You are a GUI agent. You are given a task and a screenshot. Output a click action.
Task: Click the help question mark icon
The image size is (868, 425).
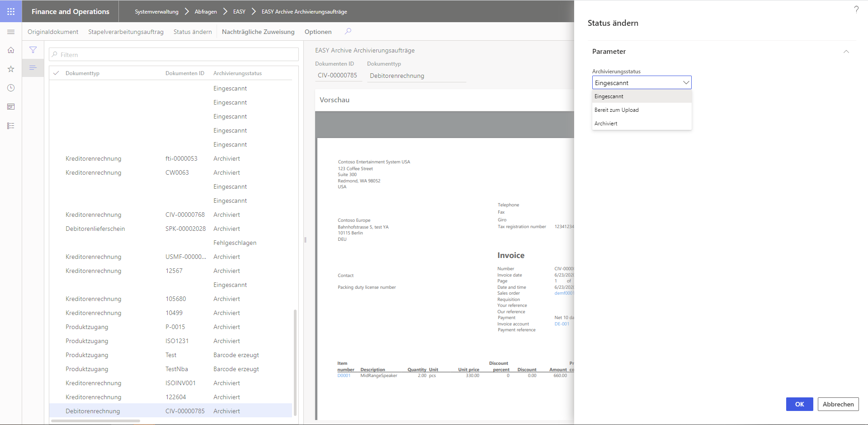(856, 10)
